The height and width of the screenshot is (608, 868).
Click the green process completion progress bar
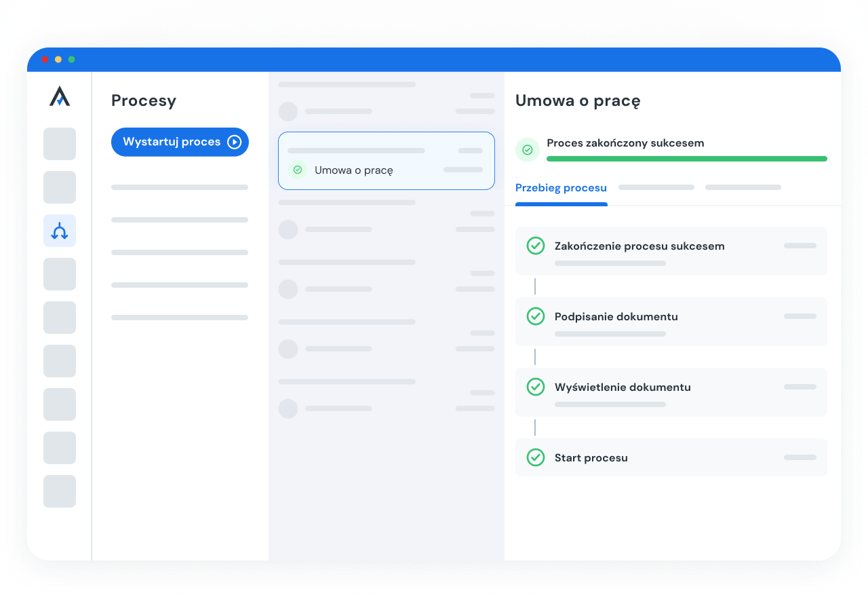687,159
